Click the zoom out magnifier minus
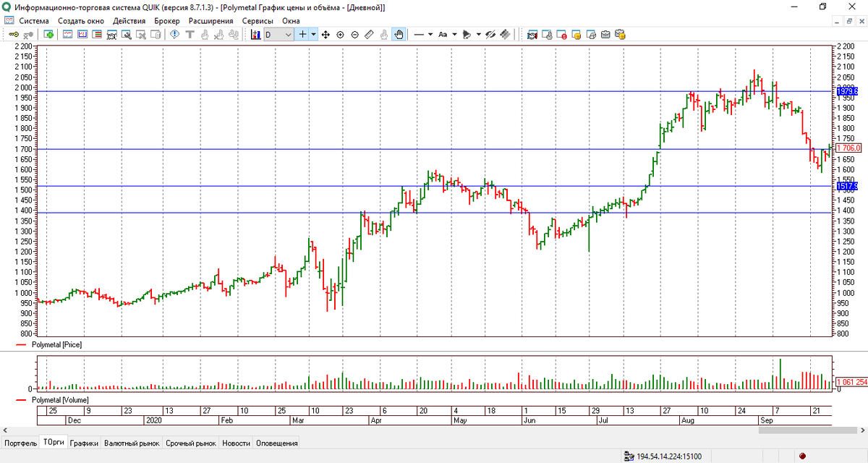The image size is (868, 463). click(x=354, y=34)
